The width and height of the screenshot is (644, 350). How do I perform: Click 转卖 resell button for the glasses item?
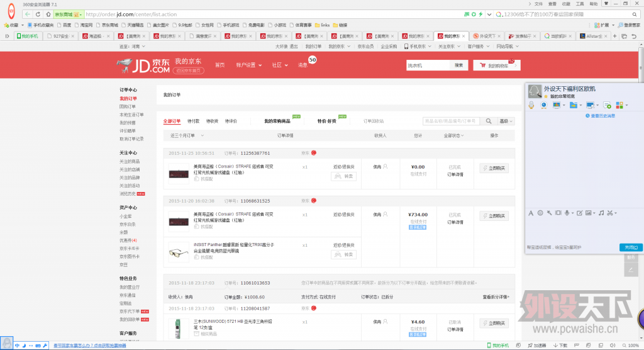coord(344,254)
